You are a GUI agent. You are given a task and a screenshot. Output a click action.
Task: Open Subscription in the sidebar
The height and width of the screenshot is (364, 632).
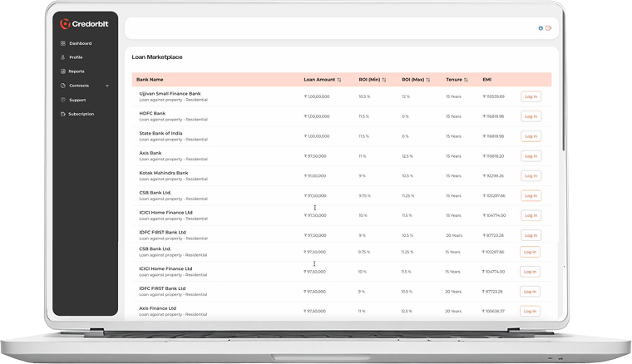point(77,114)
